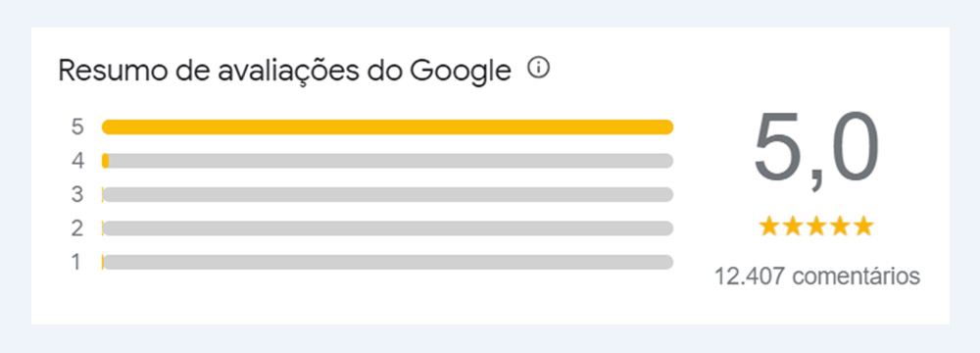Click the row label number 5
The image size is (980, 353).
pyautogui.click(x=76, y=127)
